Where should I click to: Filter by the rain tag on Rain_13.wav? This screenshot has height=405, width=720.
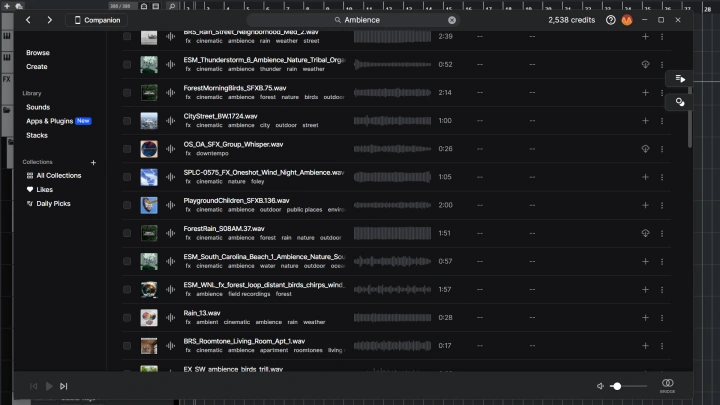click(292, 322)
